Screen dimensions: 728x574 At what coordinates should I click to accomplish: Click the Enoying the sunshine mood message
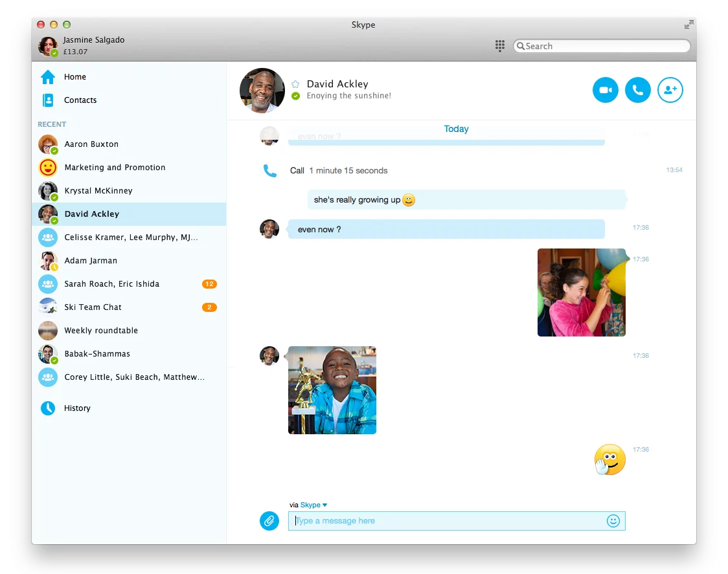click(x=348, y=96)
